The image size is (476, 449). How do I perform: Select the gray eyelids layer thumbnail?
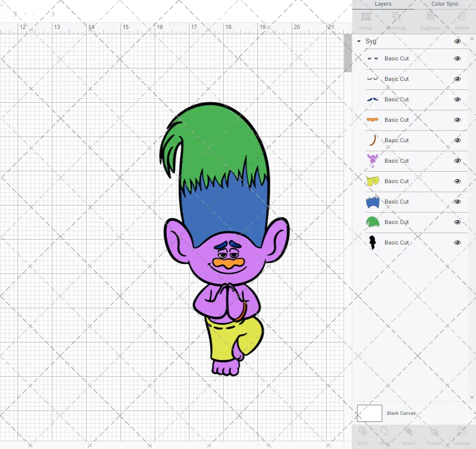pyautogui.click(x=373, y=78)
